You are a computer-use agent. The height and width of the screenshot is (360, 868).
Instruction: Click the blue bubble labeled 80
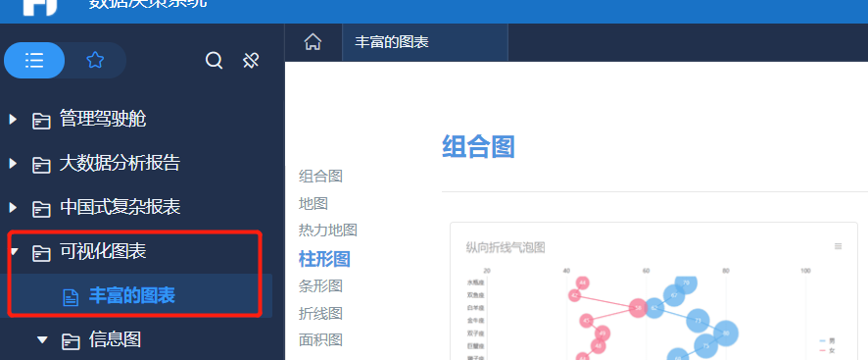(x=726, y=334)
